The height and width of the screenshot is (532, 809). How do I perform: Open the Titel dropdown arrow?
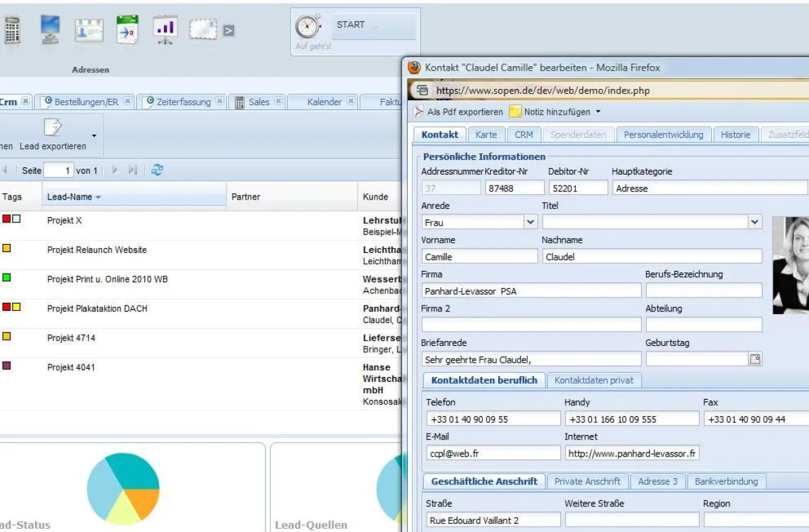[754, 222]
